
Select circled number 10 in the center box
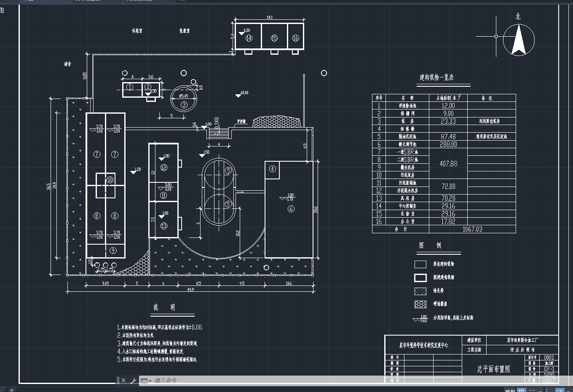[x=110, y=180]
